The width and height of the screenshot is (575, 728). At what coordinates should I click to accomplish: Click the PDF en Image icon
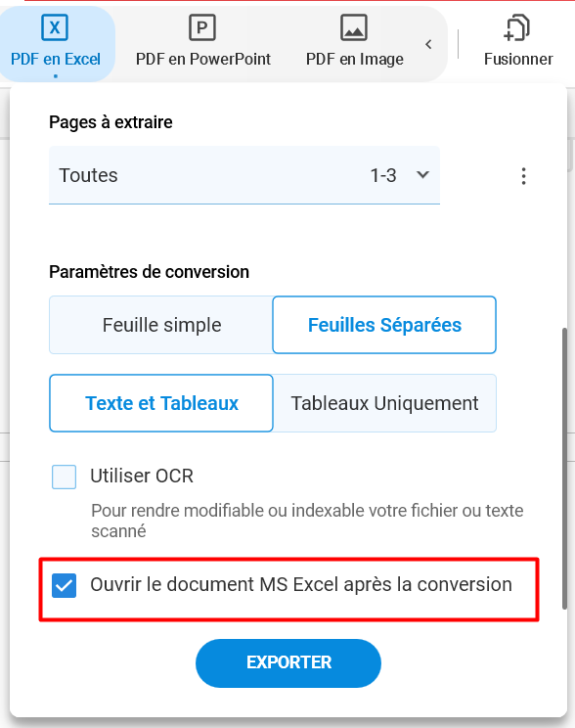coord(354,27)
